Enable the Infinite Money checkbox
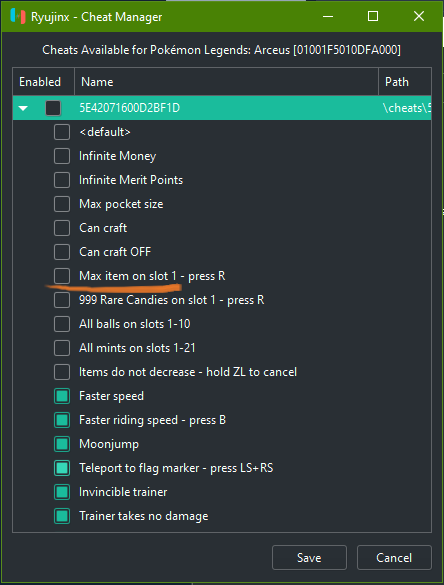The image size is (444, 585). click(62, 156)
